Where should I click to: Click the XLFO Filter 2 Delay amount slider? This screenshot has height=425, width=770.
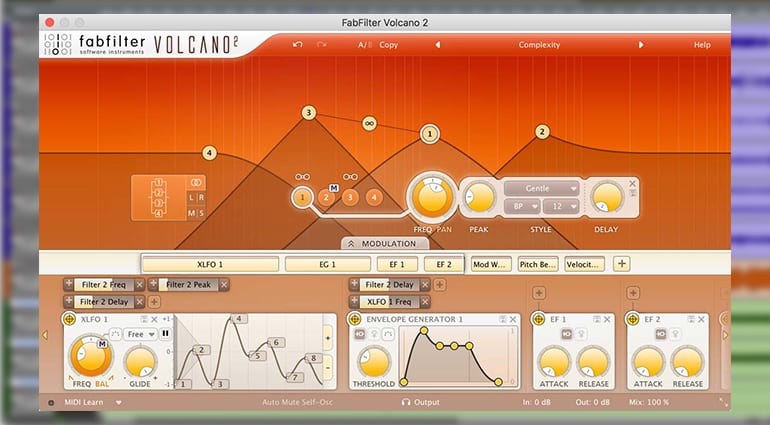pyautogui.click(x=104, y=302)
